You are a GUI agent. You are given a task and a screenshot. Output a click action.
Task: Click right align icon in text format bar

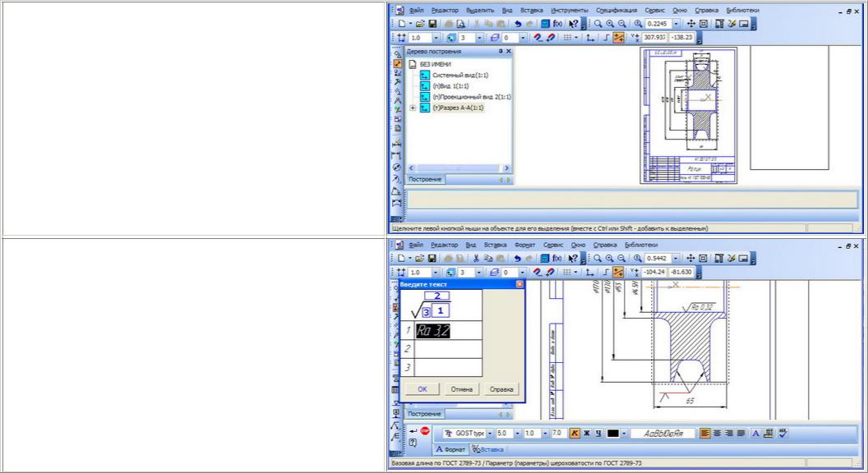[x=729, y=433]
